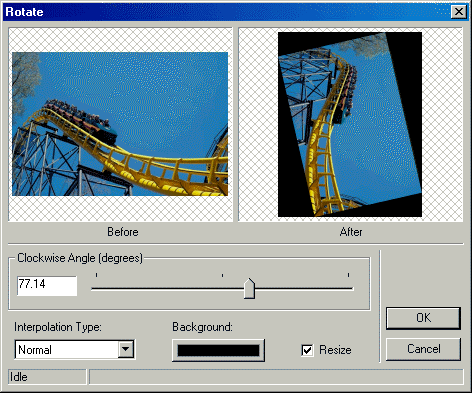Click the Before preview image

[x=120, y=124]
